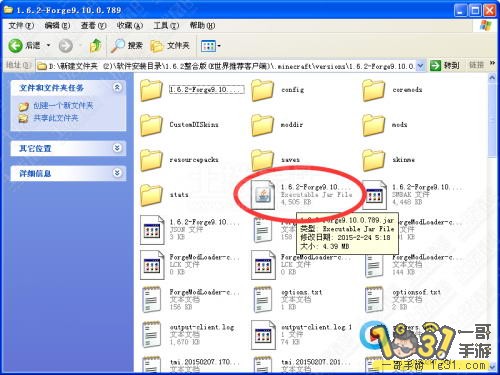Collapse the 文件和文件夹任务 panel
This screenshot has height=375, width=500.
(x=117, y=88)
